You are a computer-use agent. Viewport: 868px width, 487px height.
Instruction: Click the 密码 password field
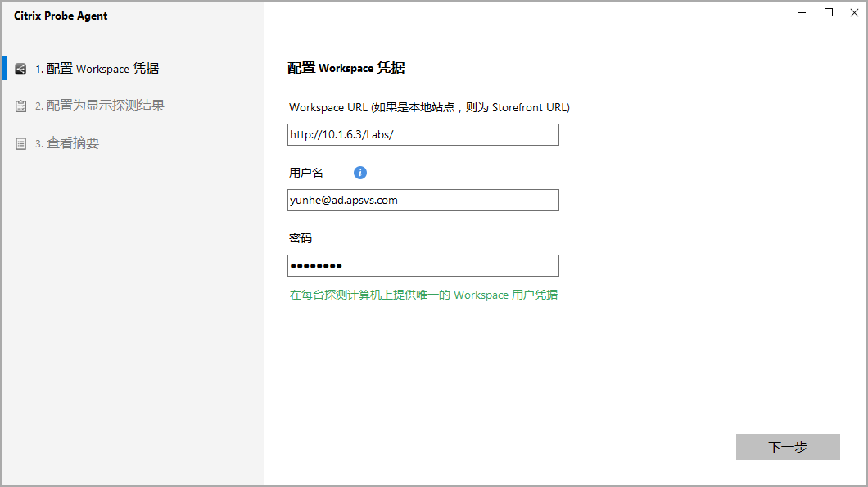pyautogui.click(x=423, y=266)
